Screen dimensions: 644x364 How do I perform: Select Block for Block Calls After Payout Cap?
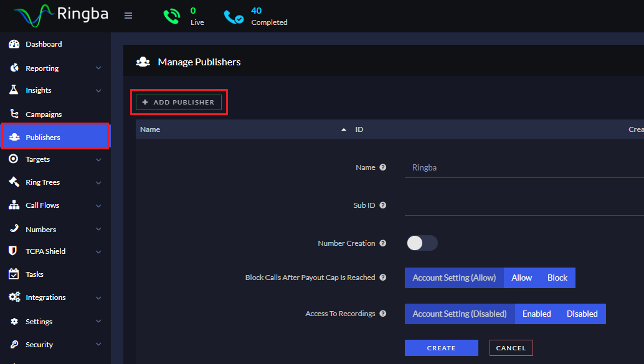(557, 278)
